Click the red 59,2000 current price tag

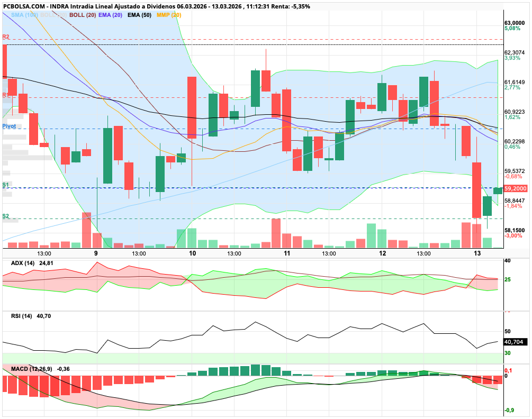point(516,188)
